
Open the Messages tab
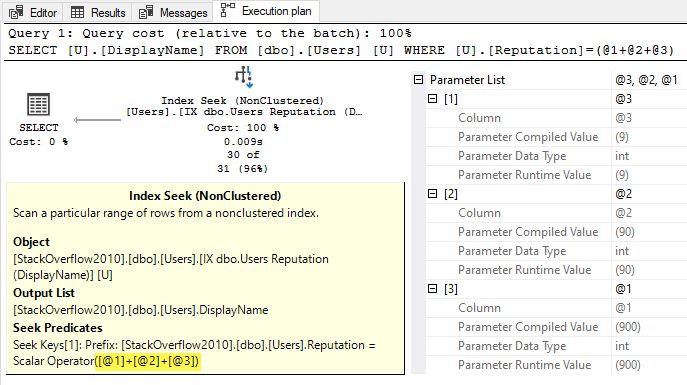click(173, 12)
